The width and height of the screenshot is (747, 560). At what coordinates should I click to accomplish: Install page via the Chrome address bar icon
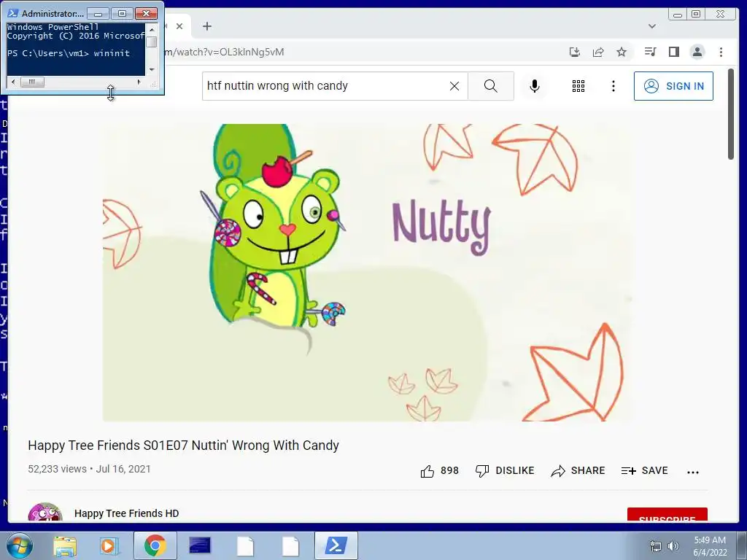tap(575, 52)
